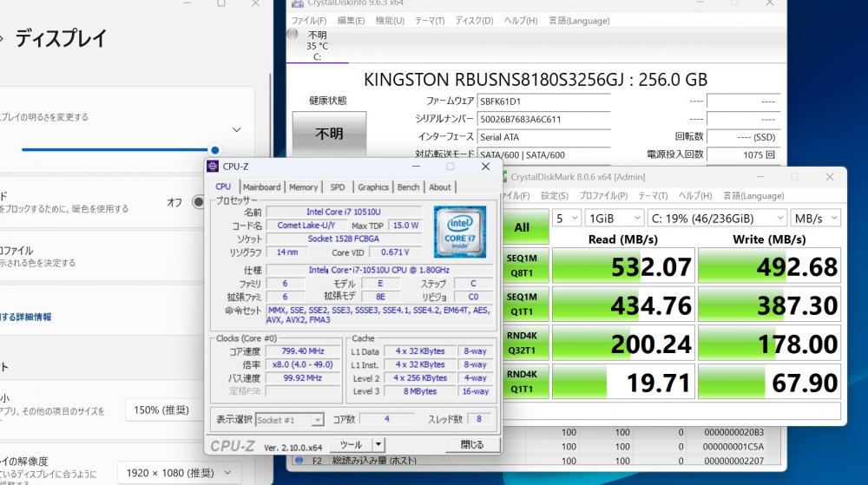868x485 pixels.
Task: Run the RND4K Q32T1 test button
Action: point(525,343)
